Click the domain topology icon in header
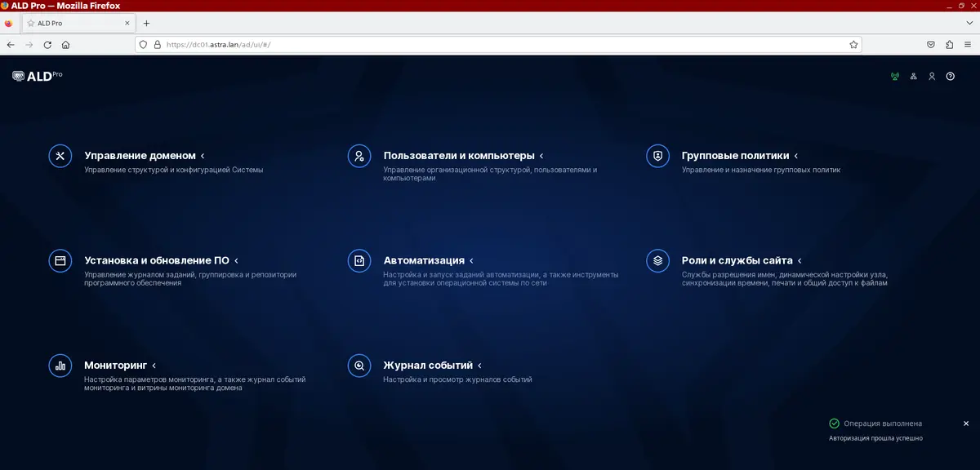The width and height of the screenshot is (980, 470). [x=913, y=77]
